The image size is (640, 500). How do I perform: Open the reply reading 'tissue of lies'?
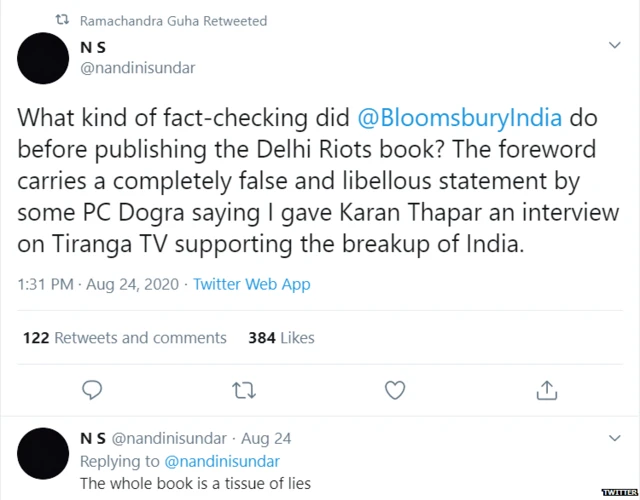194,484
